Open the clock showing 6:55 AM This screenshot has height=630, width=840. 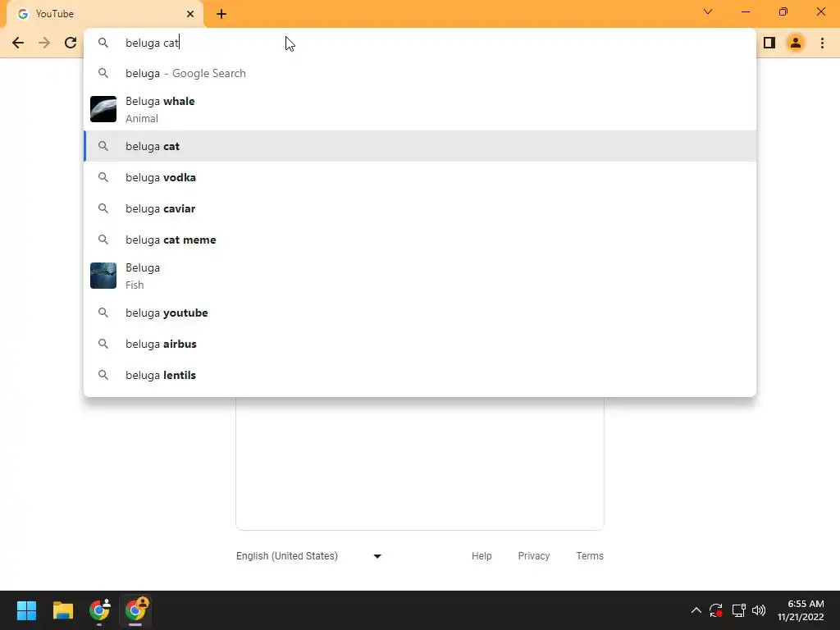[x=801, y=610]
